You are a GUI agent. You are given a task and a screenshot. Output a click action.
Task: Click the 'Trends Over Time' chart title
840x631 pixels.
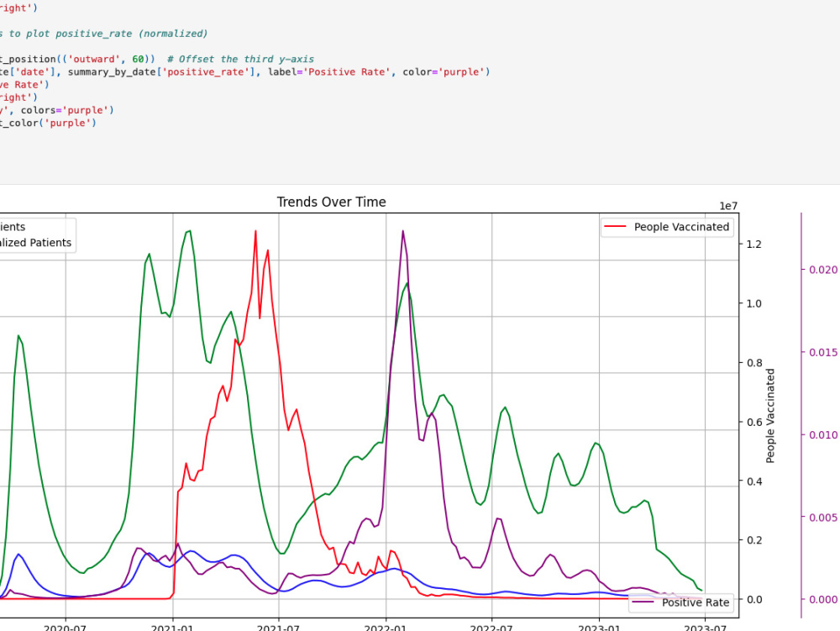tap(331, 202)
